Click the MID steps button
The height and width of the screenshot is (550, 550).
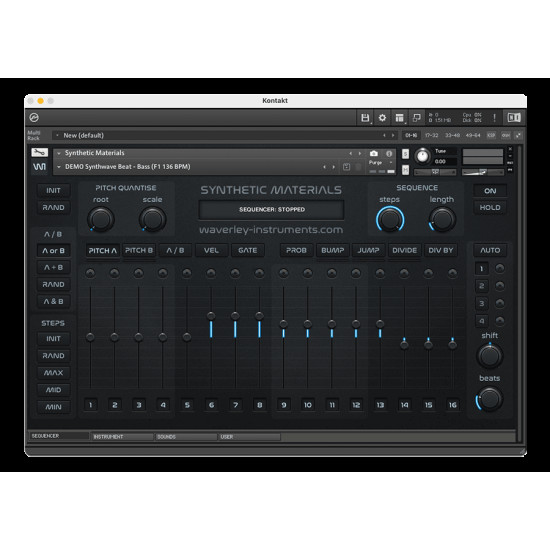pos(54,390)
